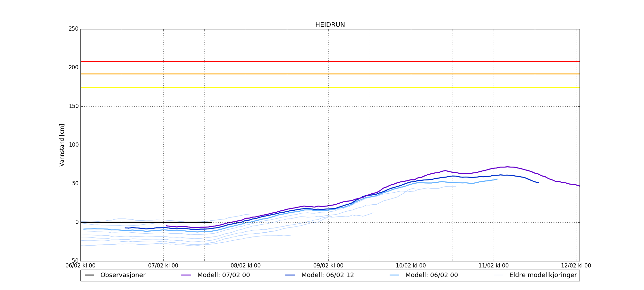Image resolution: width=644 pixels, height=290 pixels.
Task: Click the black Observasjoner legend line swatch
Action: click(x=90, y=275)
